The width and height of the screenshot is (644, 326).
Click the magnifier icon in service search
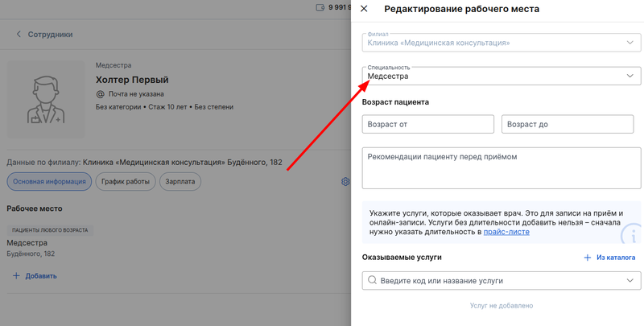point(372,280)
